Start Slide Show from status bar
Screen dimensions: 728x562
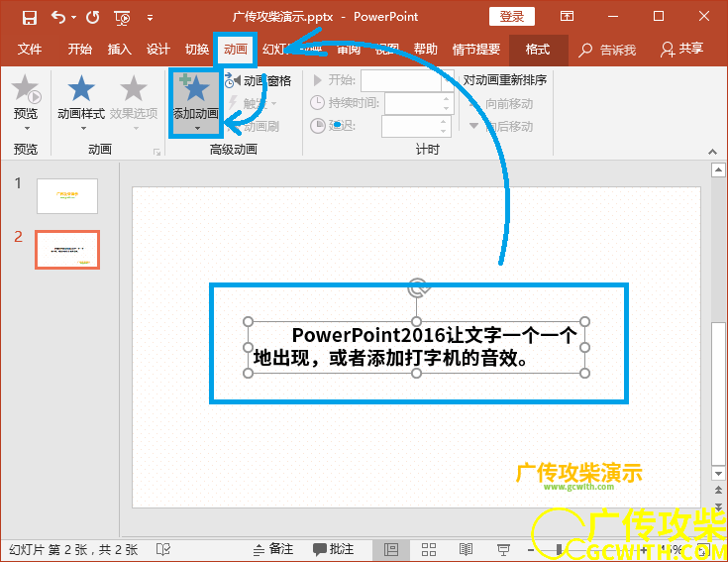click(x=503, y=550)
